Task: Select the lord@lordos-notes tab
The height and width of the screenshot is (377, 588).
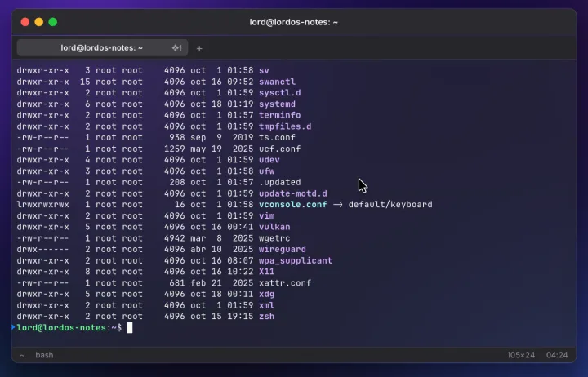Action: tap(102, 48)
